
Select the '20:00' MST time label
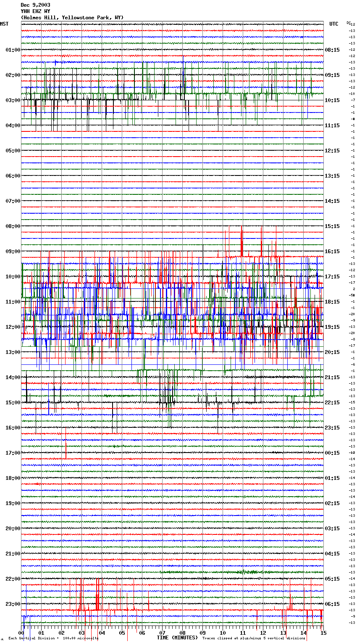[x=13, y=529]
